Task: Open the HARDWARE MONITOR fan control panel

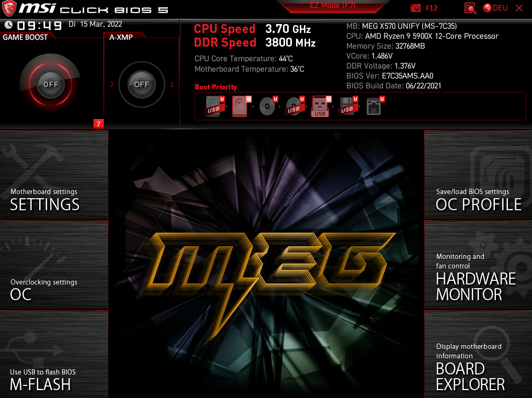Action: 478,265
